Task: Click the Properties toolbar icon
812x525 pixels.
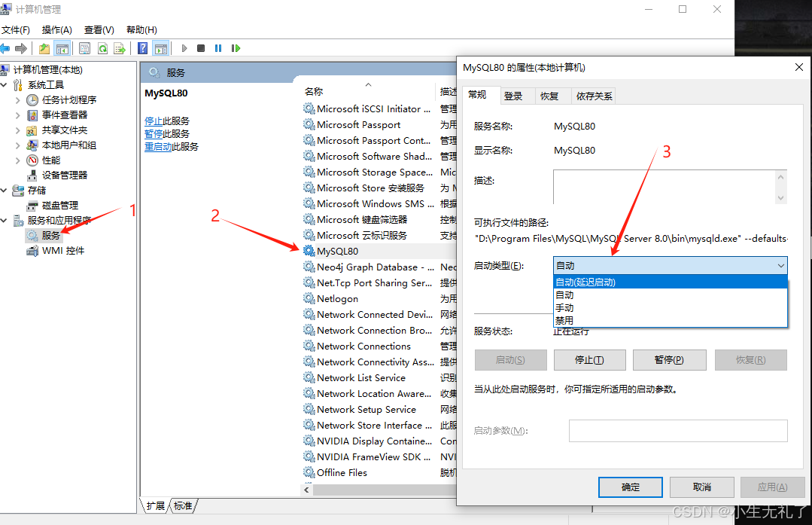Action: [84, 48]
